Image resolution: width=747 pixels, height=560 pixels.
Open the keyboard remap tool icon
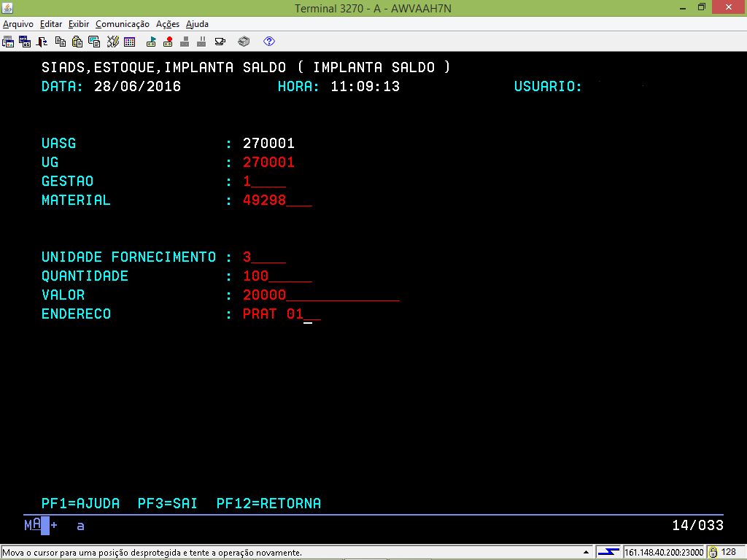click(x=112, y=42)
